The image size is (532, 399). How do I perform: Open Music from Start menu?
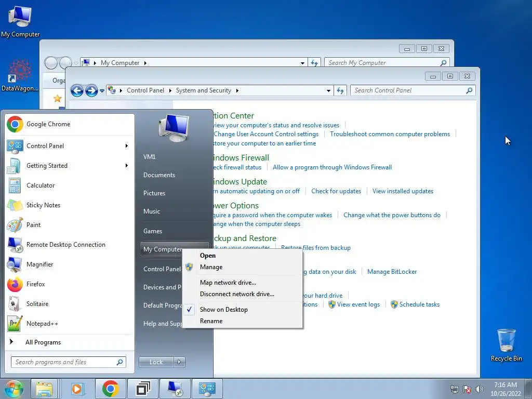point(152,211)
